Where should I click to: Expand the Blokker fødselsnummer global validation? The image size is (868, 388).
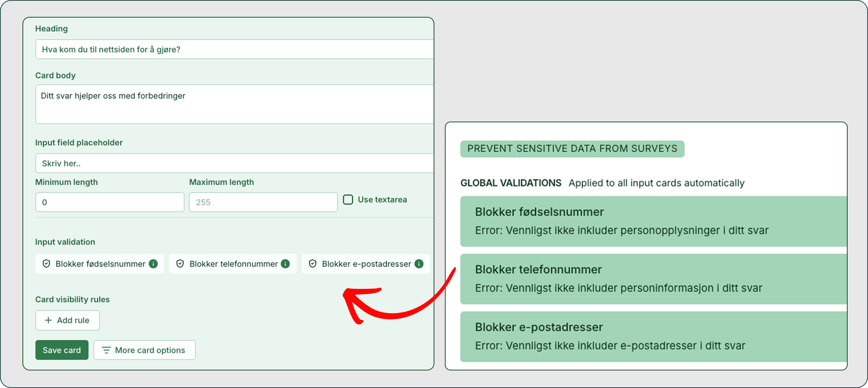[x=654, y=221]
